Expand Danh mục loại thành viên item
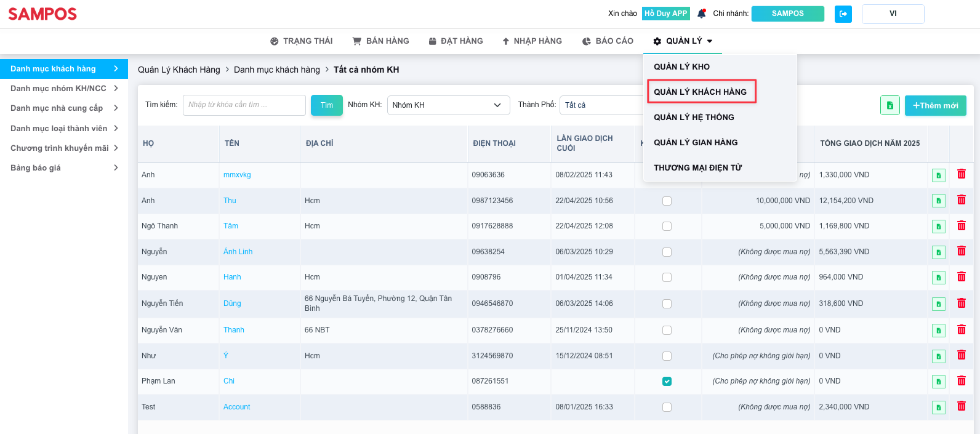 (x=64, y=129)
